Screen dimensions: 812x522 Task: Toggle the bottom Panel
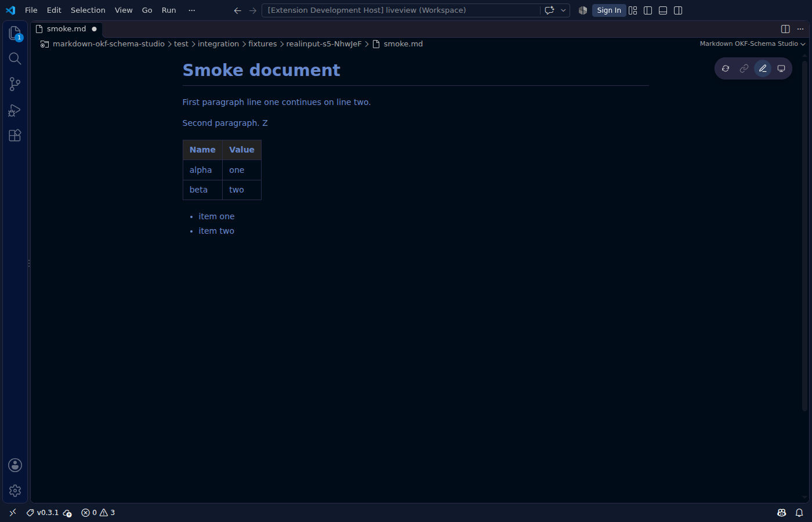tap(663, 10)
